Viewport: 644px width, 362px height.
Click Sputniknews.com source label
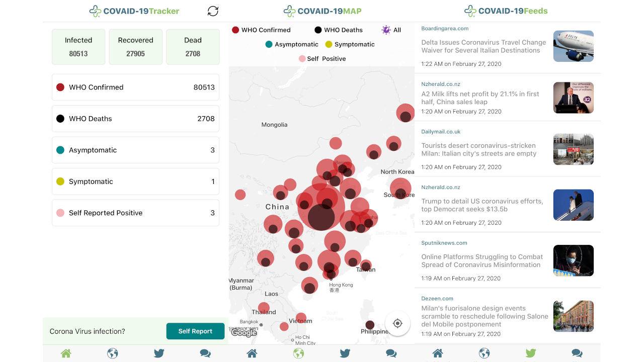(444, 243)
